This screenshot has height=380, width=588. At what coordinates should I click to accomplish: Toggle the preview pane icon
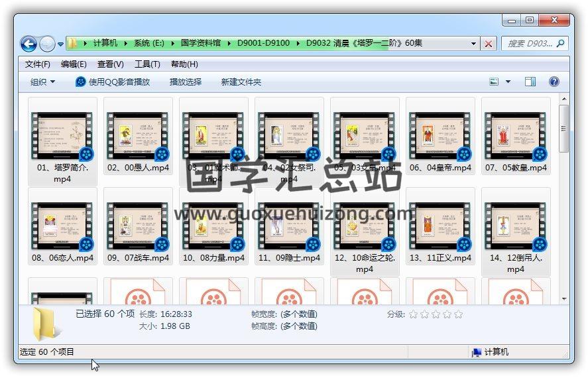[x=530, y=82]
